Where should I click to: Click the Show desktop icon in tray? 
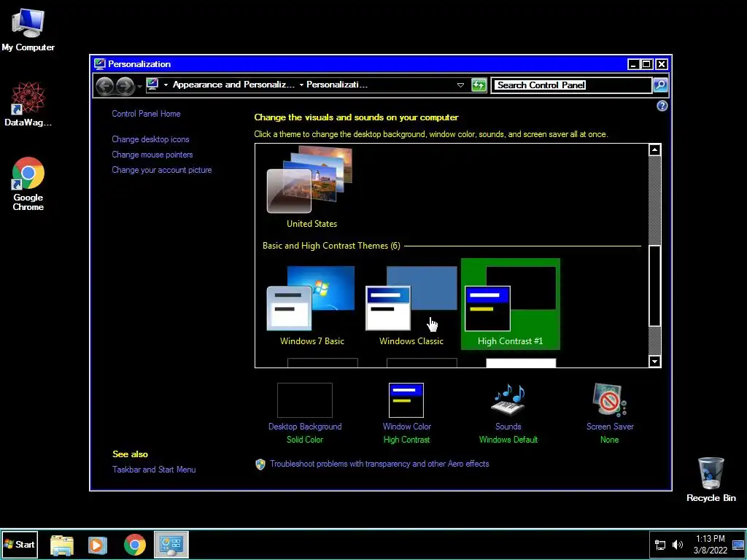coord(738,545)
